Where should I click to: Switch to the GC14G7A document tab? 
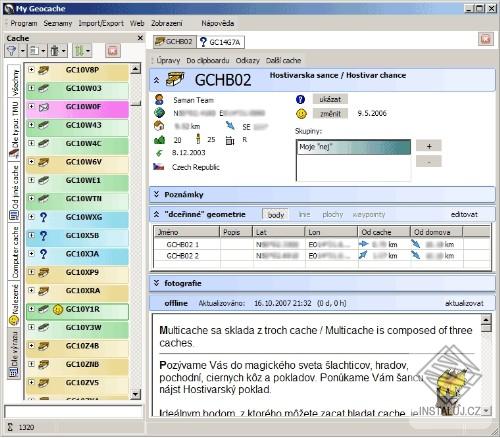(221, 42)
